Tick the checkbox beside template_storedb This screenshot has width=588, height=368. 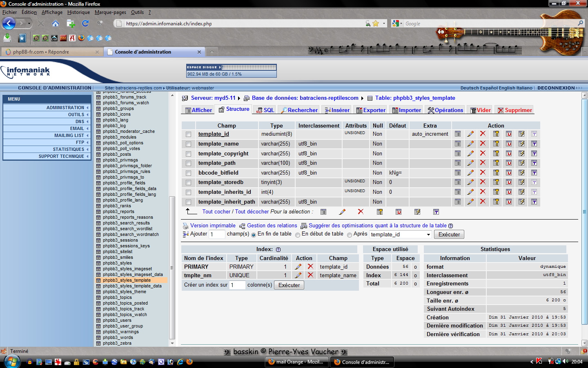pyautogui.click(x=188, y=182)
